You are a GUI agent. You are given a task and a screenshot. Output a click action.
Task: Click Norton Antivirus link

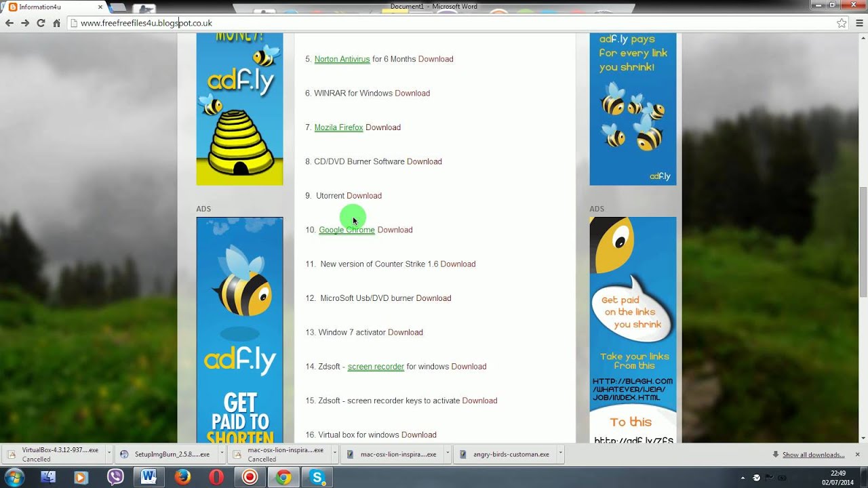(x=342, y=59)
